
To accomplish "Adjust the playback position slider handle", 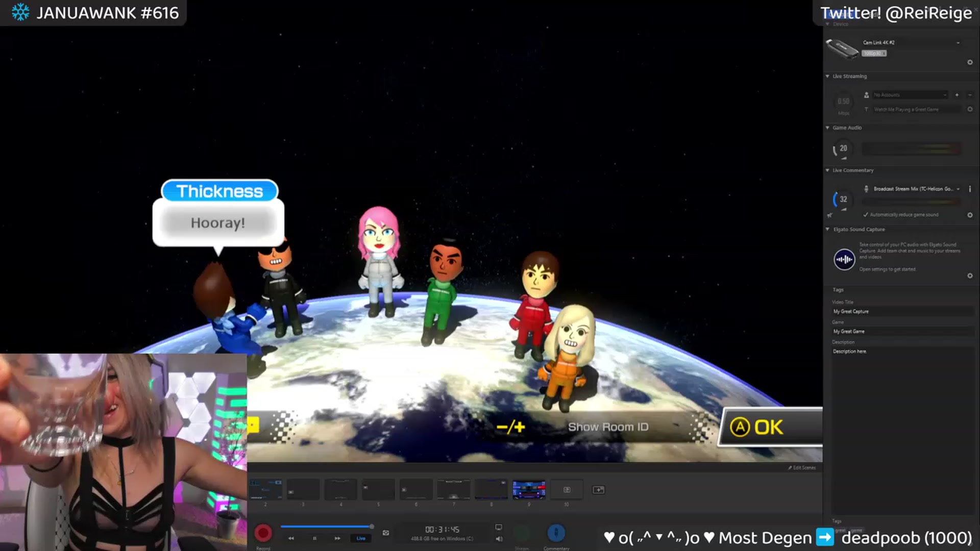I will (x=372, y=527).
